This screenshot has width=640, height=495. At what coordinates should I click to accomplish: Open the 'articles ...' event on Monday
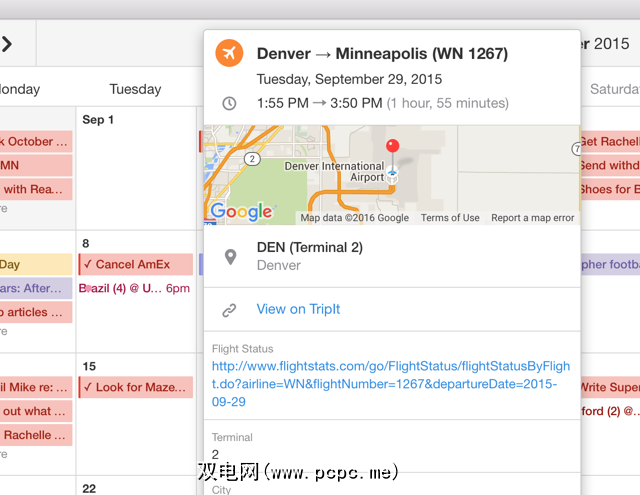pos(36,312)
